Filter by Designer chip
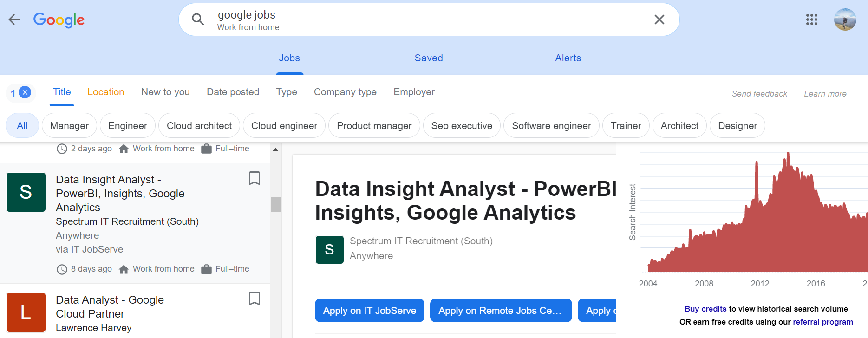 (737, 126)
